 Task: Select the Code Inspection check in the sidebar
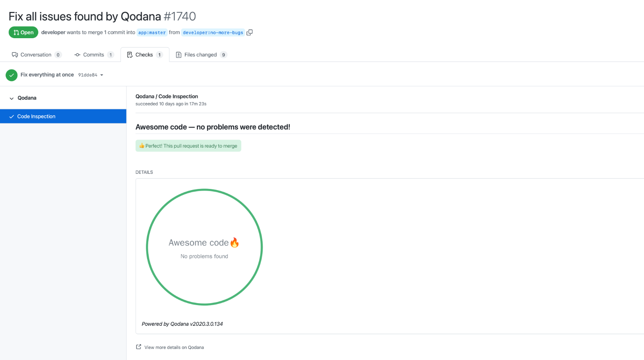(36, 116)
